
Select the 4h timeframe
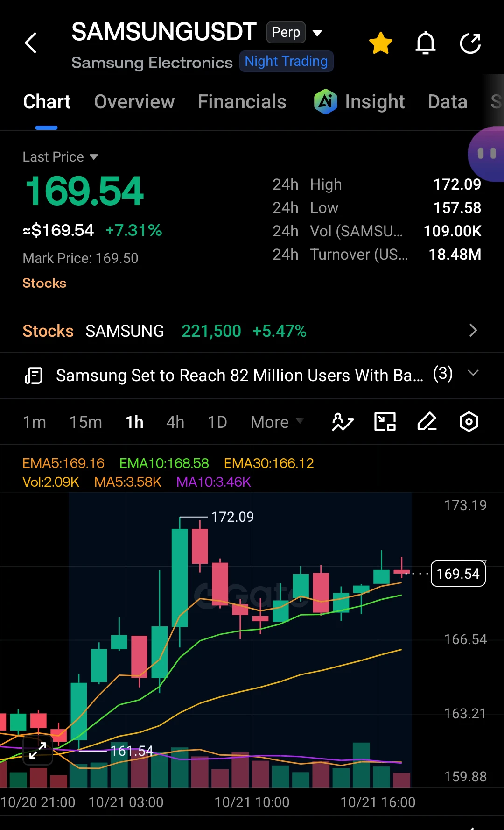[x=175, y=422]
